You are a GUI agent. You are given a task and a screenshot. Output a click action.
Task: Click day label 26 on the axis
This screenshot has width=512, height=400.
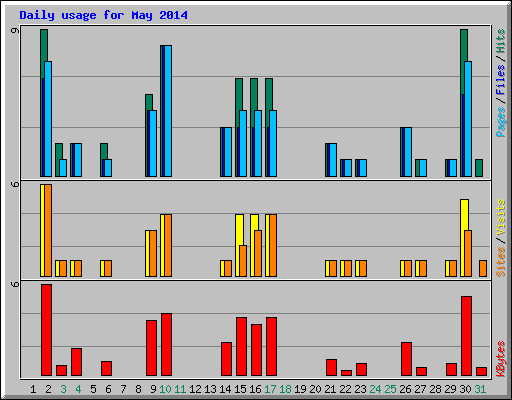tap(405, 389)
